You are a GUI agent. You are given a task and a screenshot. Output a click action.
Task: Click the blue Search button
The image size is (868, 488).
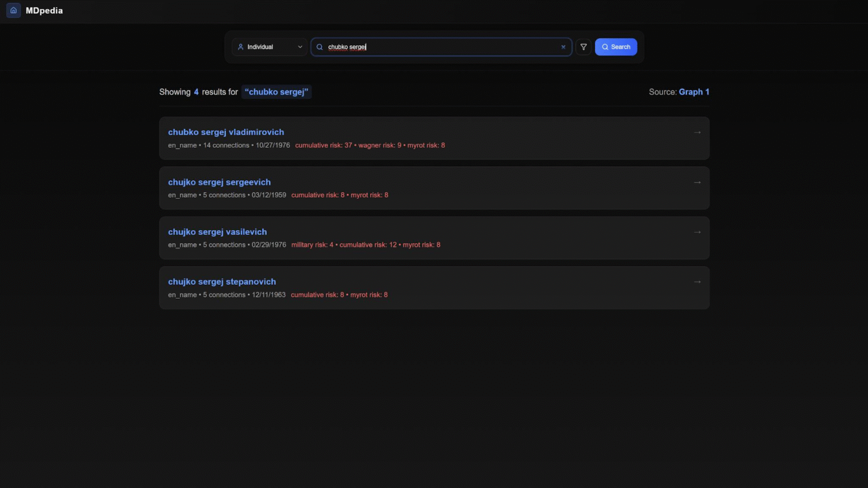pyautogui.click(x=616, y=47)
